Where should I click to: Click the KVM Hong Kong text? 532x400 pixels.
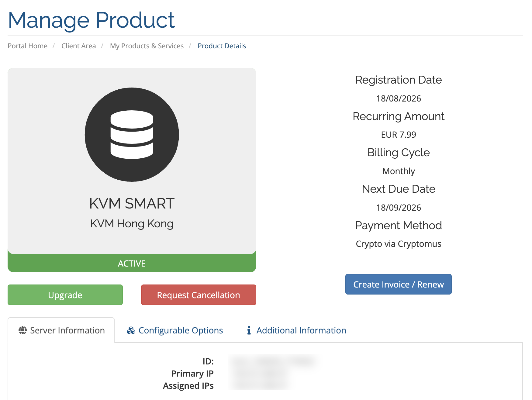point(132,224)
